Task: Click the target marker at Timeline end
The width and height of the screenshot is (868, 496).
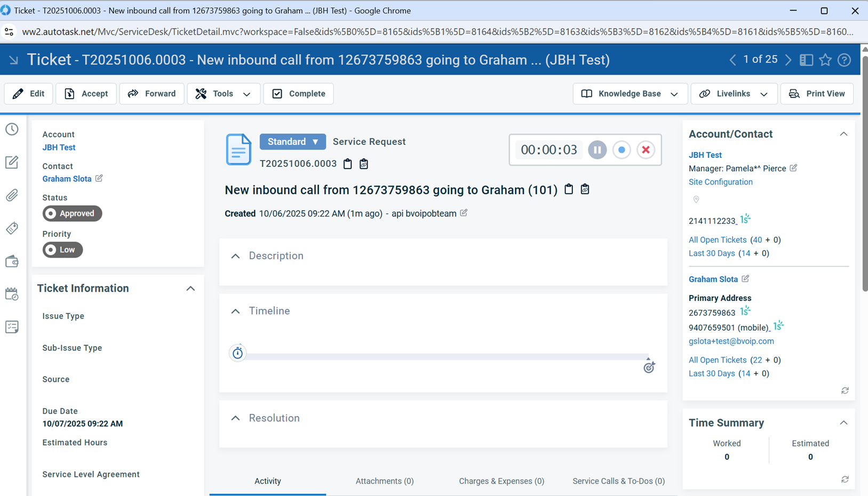Action: tap(649, 367)
